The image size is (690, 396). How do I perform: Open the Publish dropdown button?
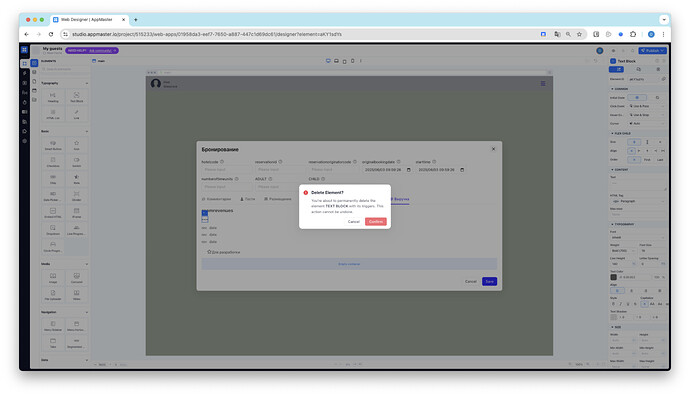pos(653,51)
